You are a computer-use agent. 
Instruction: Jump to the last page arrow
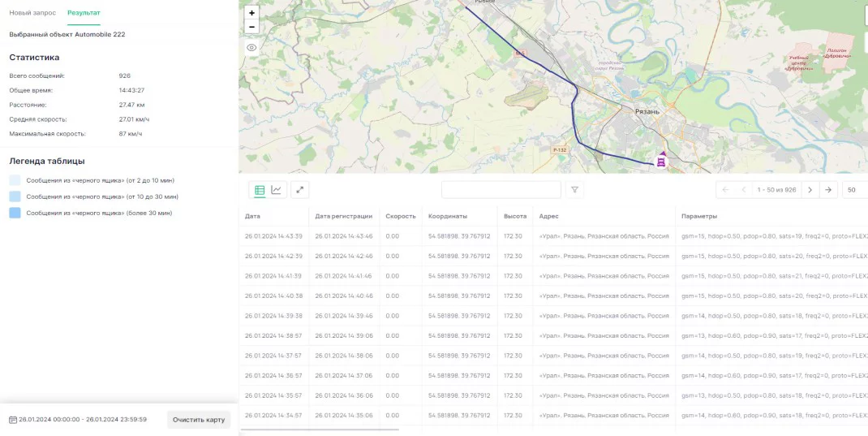click(828, 190)
